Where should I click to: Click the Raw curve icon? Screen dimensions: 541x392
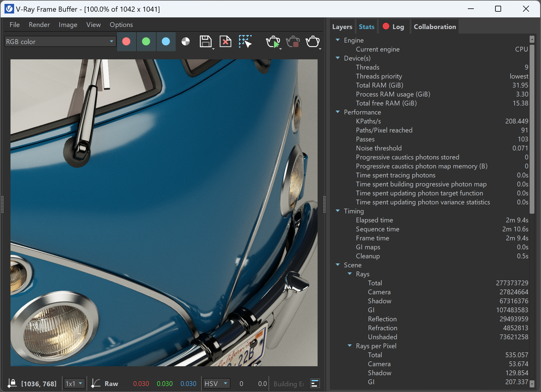tap(96, 383)
